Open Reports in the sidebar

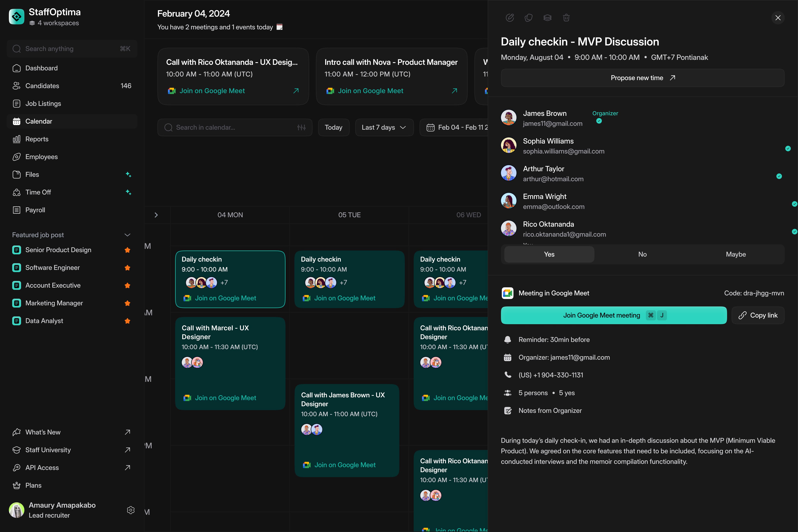pos(72,139)
